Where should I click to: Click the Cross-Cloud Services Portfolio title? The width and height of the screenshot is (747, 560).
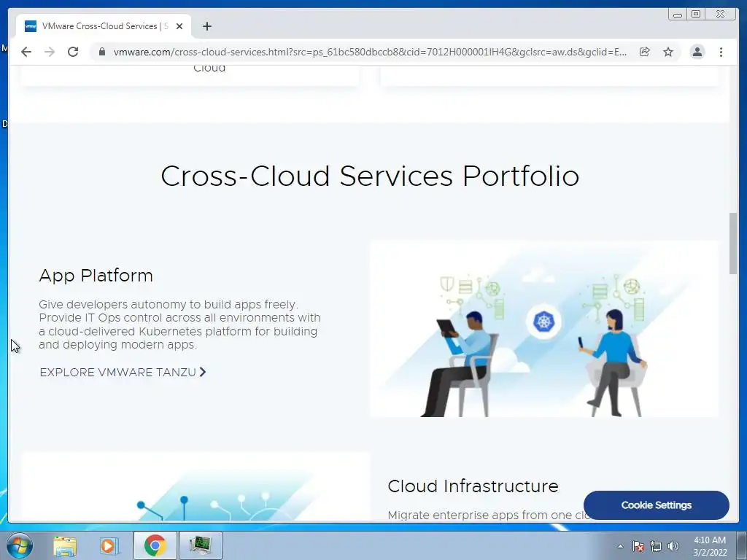[370, 176]
